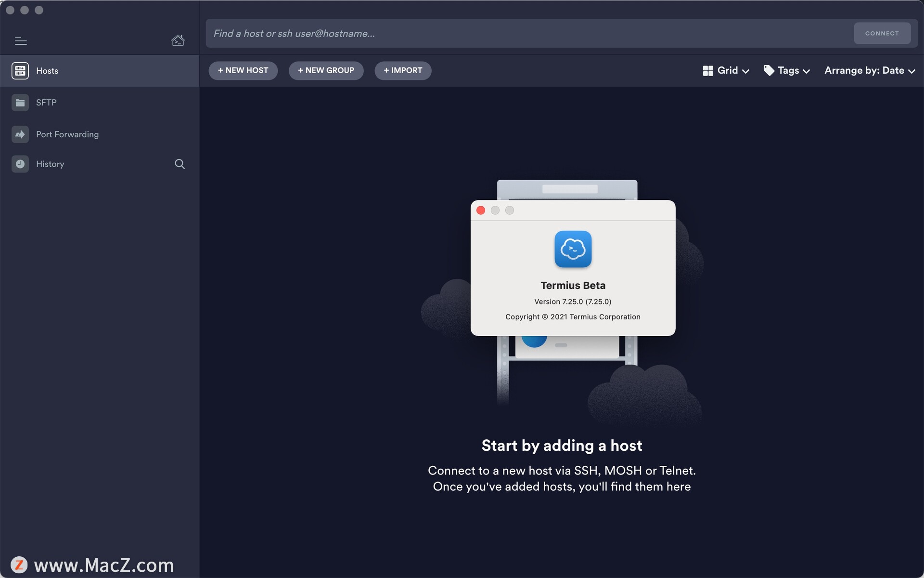Click the SFTP folder icon
Image resolution: width=924 pixels, height=578 pixels.
click(x=20, y=103)
